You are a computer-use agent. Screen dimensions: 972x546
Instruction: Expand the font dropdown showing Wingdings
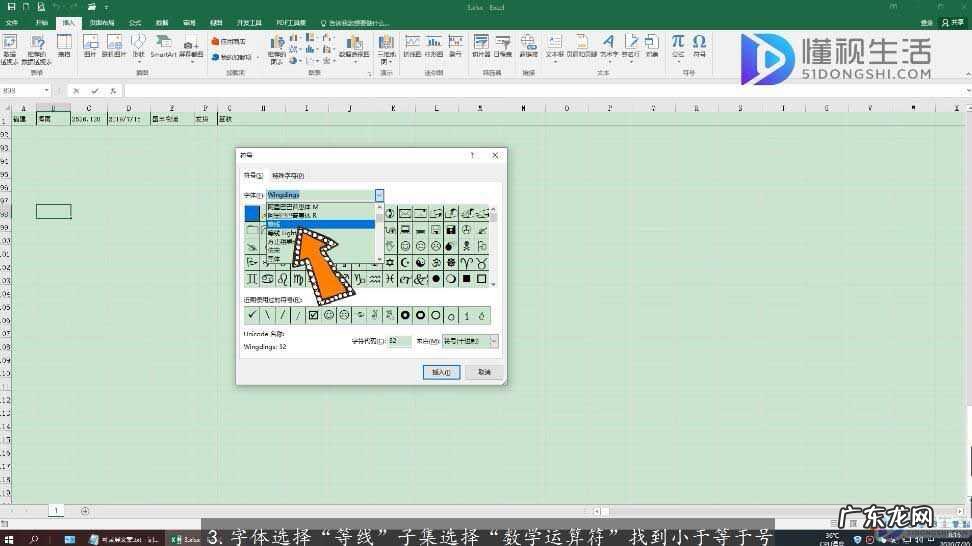380,195
